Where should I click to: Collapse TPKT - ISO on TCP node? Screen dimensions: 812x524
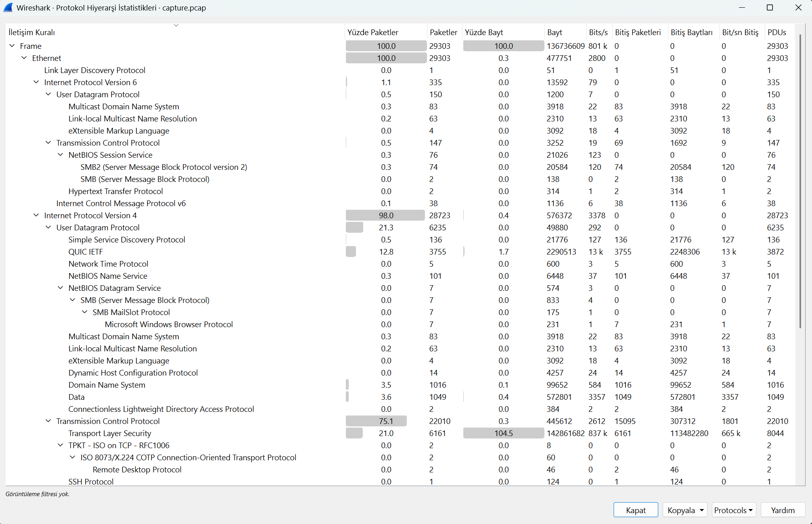pyautogui.click(x=61, y=445)
